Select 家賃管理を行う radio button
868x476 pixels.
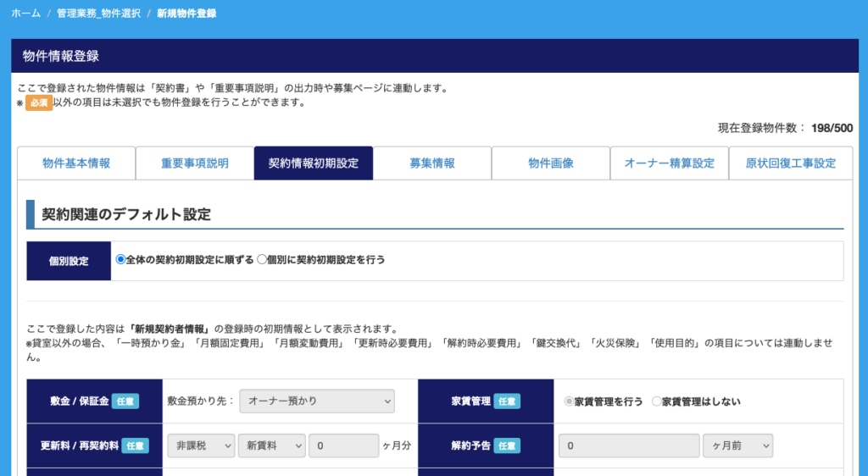[569, 401]
